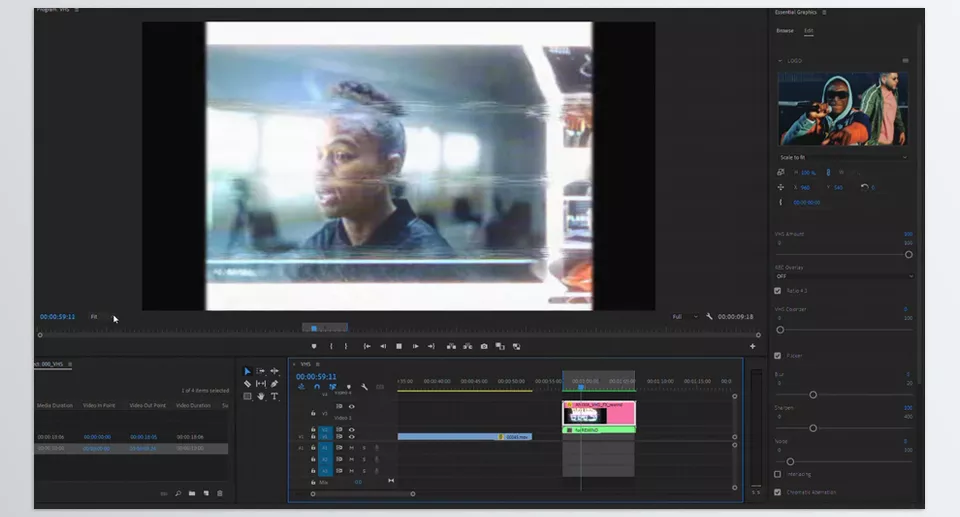This screenshot has height=517, width=960.
Task: Export a frame with the camera icon
Action: pos(484,347)
